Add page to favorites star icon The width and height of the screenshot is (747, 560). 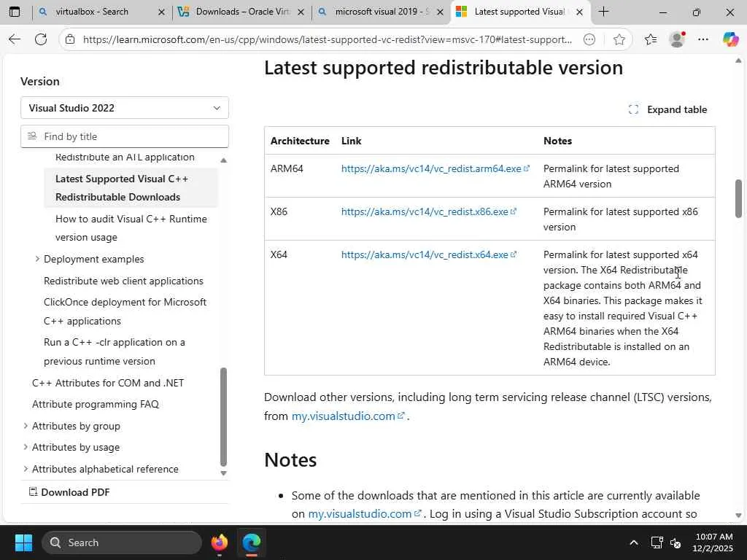coord(619,39)
